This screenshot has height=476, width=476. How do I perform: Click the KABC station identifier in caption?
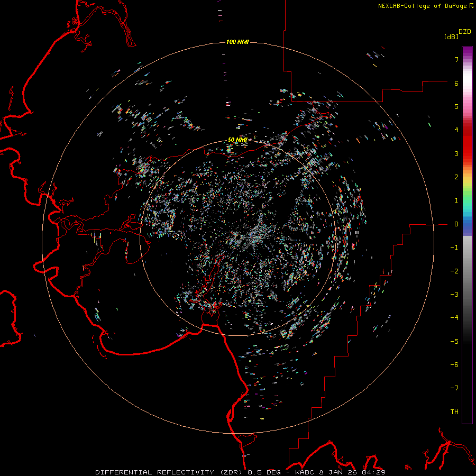[305, 472]
